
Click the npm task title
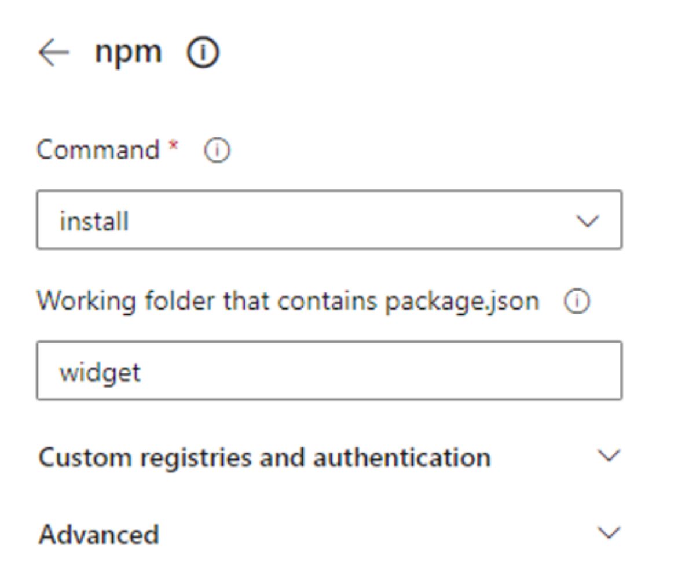(128, 52)
